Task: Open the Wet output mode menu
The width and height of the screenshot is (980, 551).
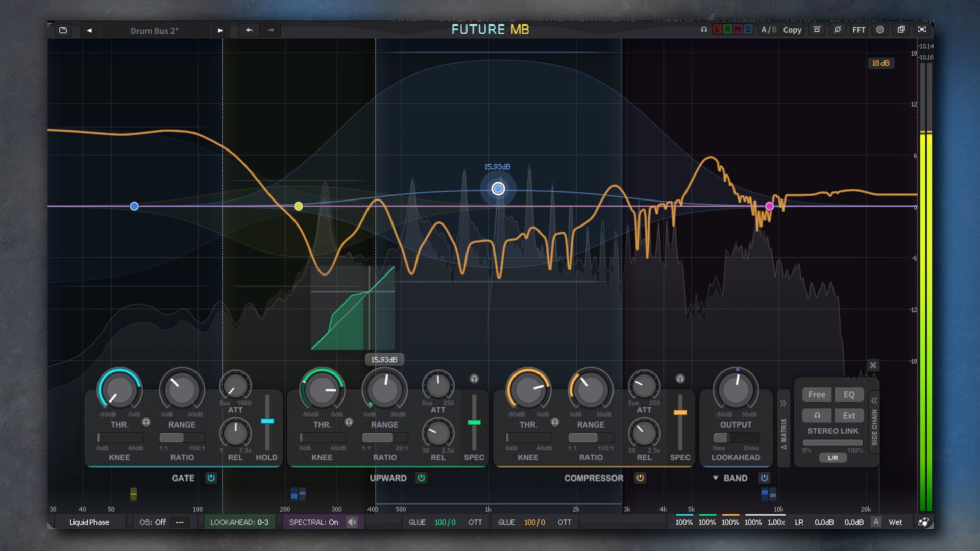Action: pos(895,522)
